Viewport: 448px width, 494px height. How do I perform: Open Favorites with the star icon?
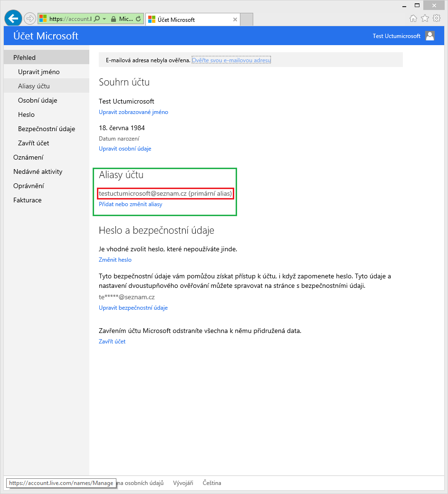(x=425, y=19)
